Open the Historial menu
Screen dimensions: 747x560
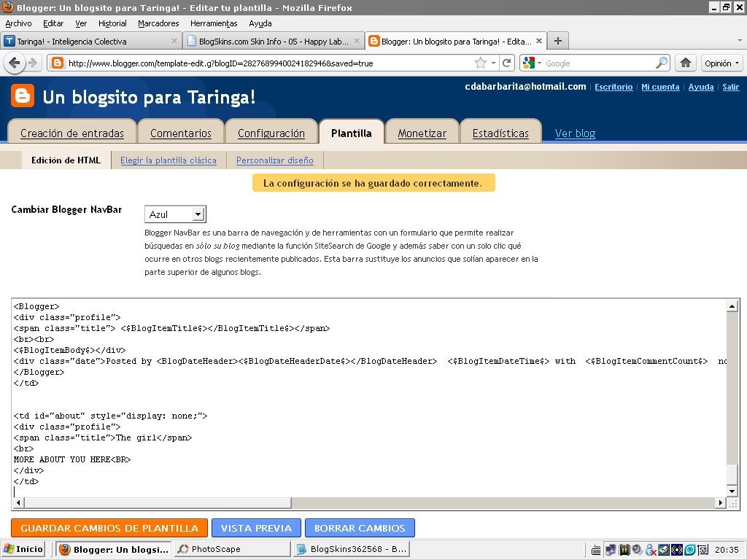[x=112, y=23]
